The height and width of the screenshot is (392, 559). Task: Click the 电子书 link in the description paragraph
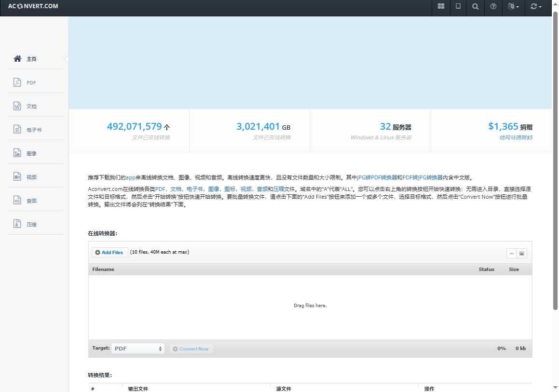[195, 189]
